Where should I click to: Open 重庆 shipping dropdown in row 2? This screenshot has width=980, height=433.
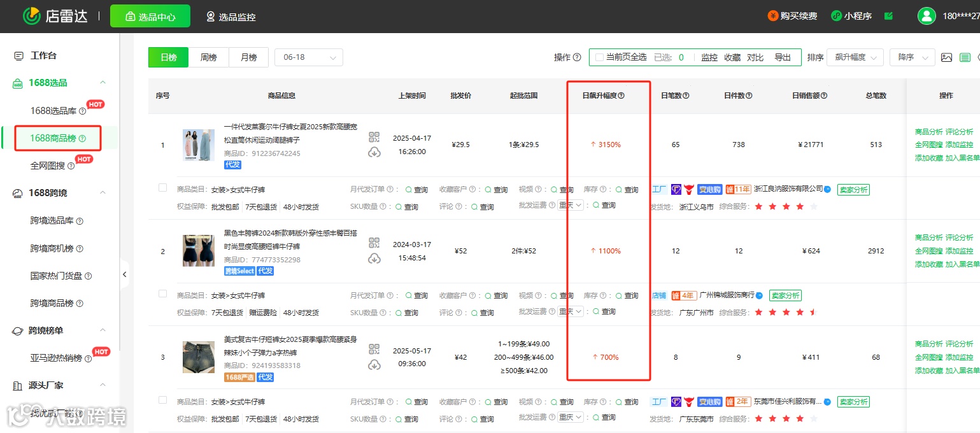(571, 311)
